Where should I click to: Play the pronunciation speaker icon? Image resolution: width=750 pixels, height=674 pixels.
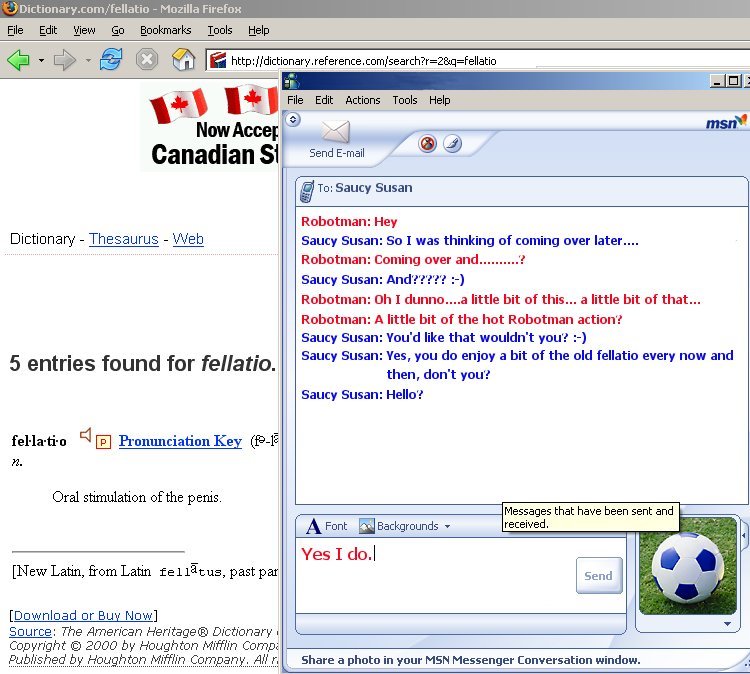coord(86,435)
